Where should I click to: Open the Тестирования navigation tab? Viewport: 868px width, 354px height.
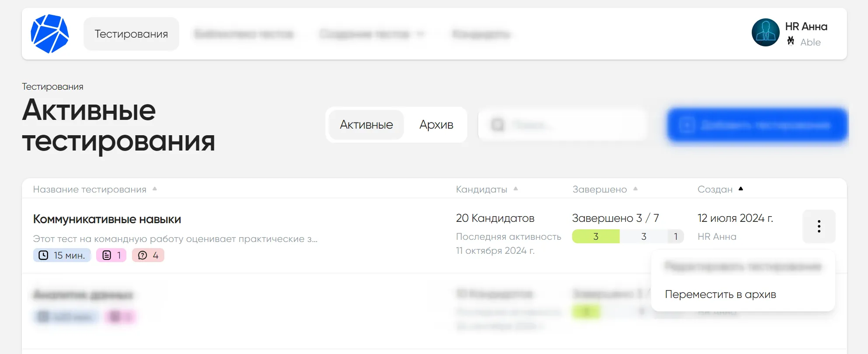pos(131,34)
